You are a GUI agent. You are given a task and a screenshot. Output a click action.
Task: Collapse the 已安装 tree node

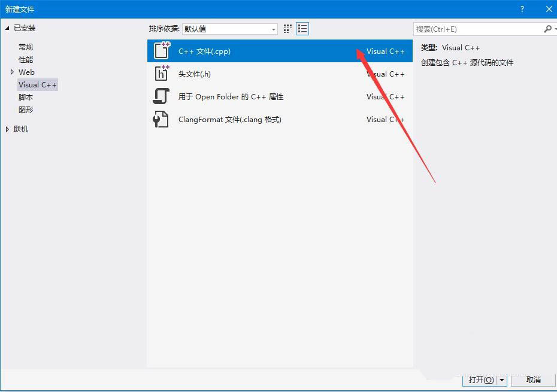[x=7, y=28]
